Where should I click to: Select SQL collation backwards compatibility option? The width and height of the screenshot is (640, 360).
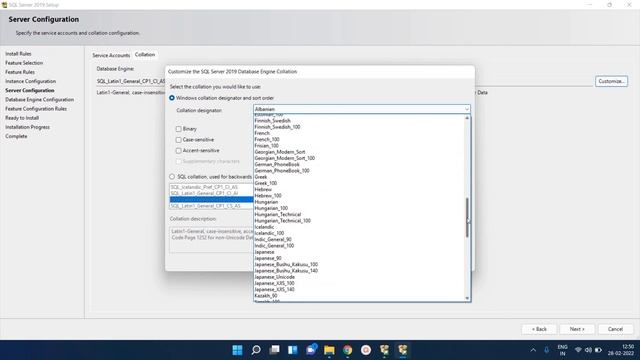tap(172, 177)
